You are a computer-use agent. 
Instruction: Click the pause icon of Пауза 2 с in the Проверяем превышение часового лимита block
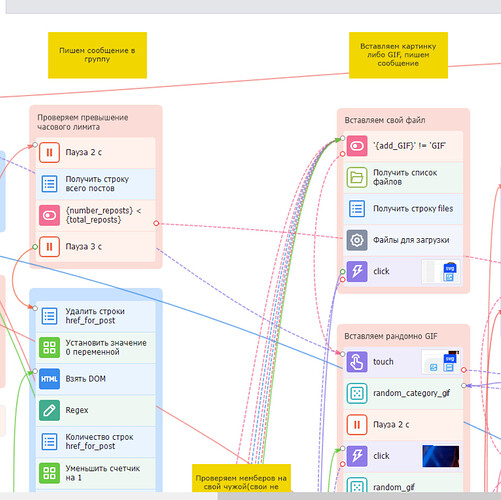(49, 152)
